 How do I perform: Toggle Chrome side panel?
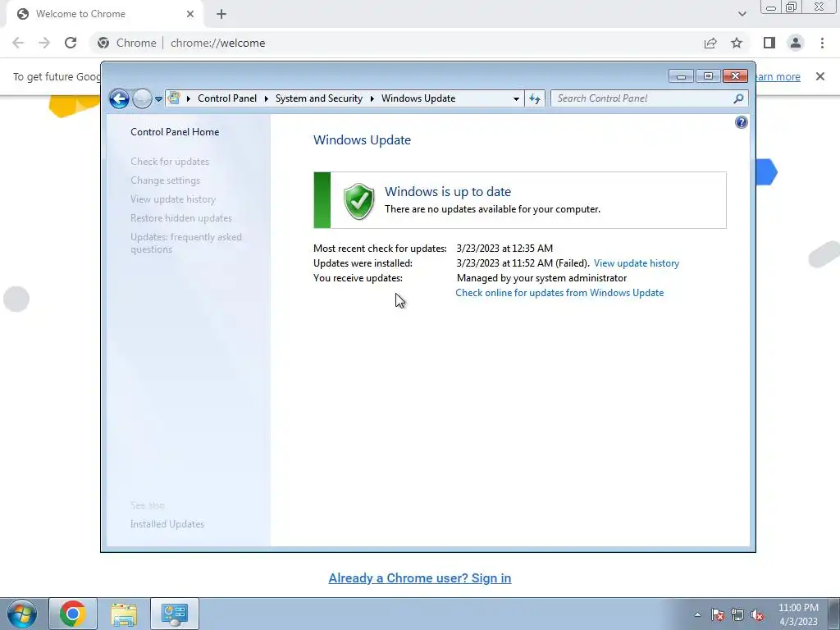pos(769,43)
